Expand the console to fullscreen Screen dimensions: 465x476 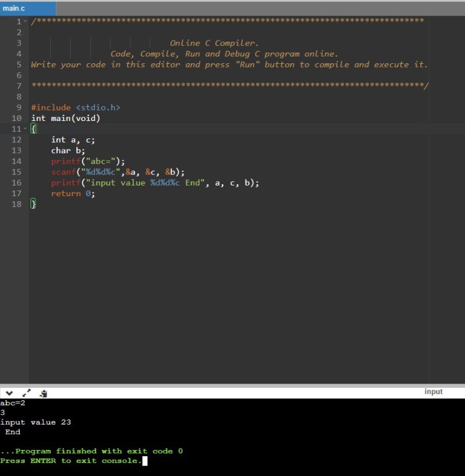tap(27, 393)
